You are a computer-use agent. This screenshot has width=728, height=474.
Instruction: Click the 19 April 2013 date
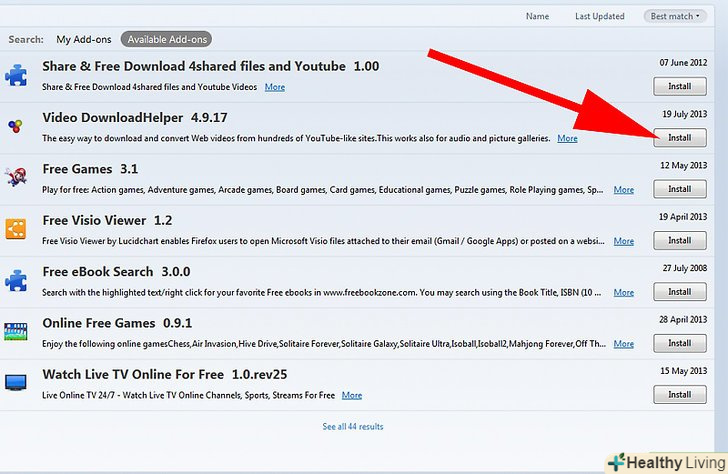point(683,217)
